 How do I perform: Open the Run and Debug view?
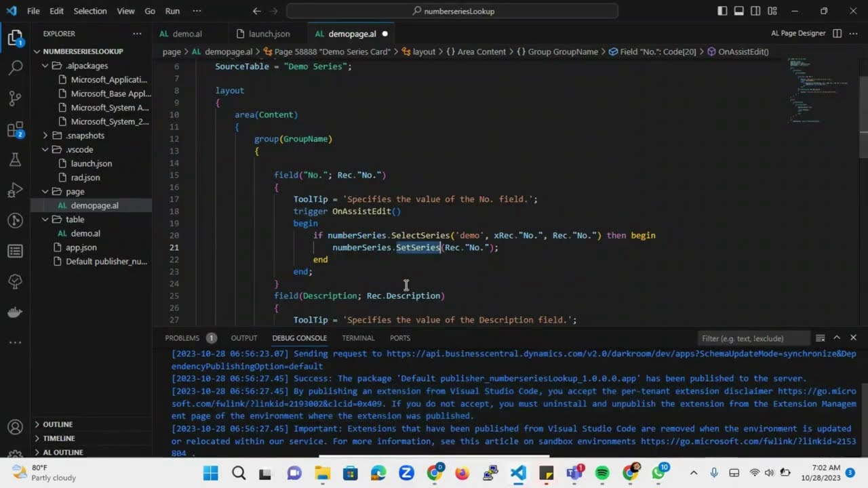coord(15,190)
